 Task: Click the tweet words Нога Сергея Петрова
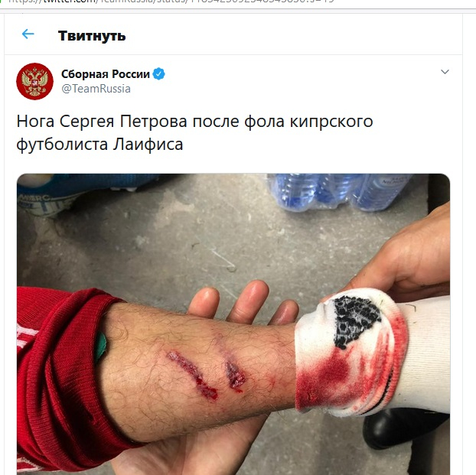[102, 122]
